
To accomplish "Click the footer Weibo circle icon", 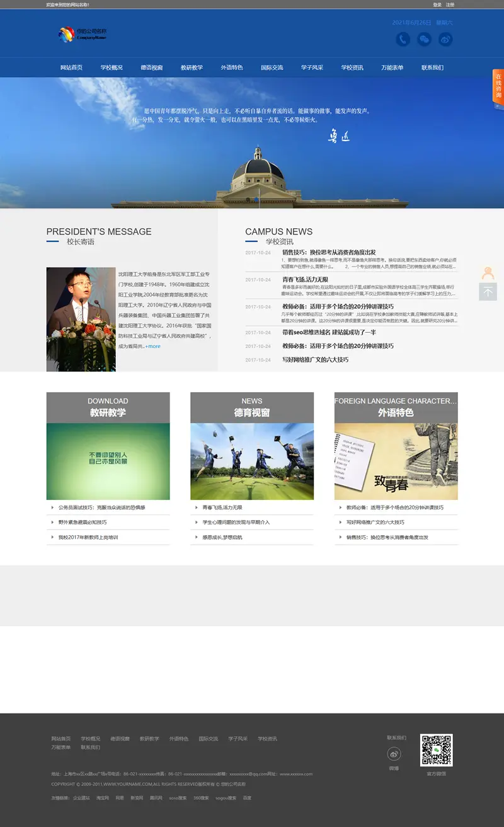I will pos(394,754).
